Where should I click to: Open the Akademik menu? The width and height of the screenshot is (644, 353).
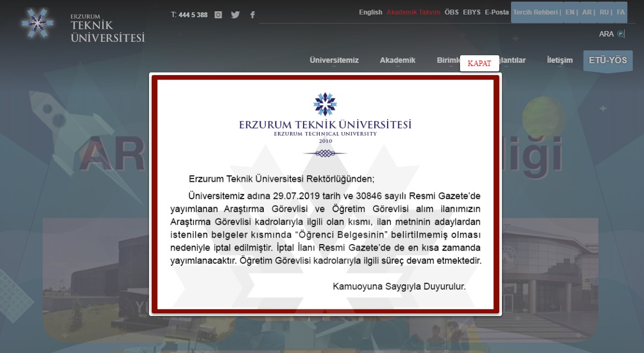398,60
